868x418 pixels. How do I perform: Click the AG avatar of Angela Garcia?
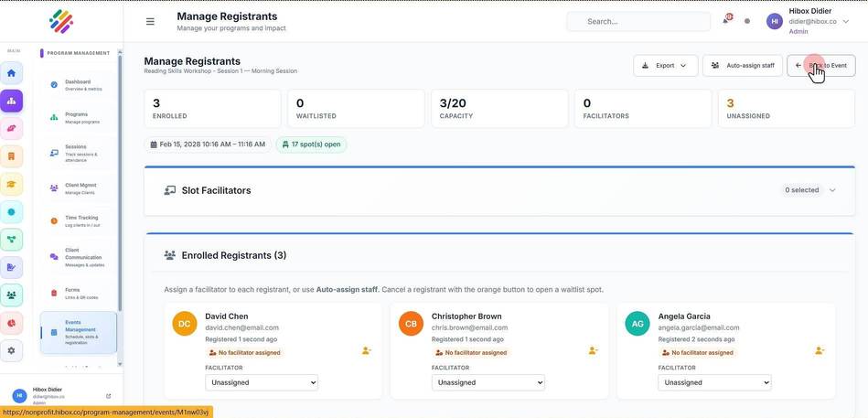[638, 324]
